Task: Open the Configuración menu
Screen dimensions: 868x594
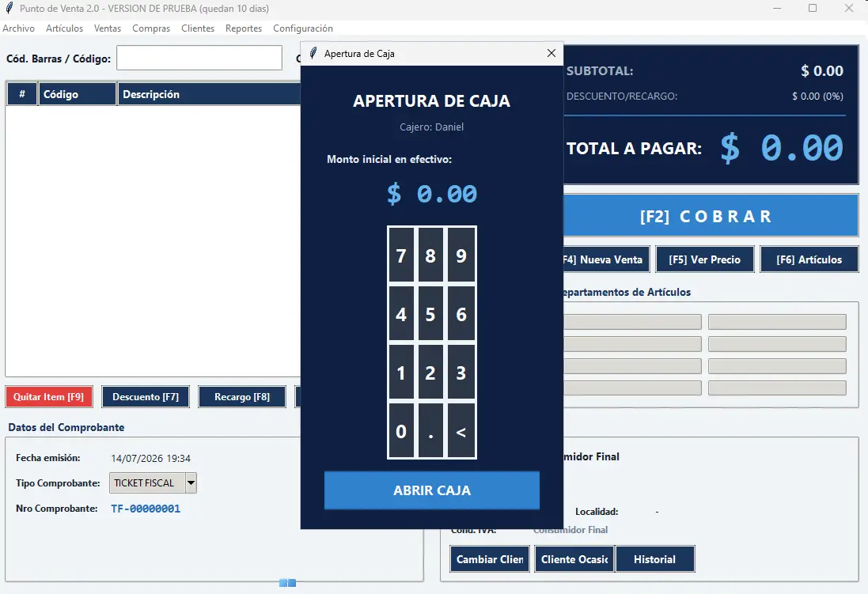Action: click(x=303, y=28)
